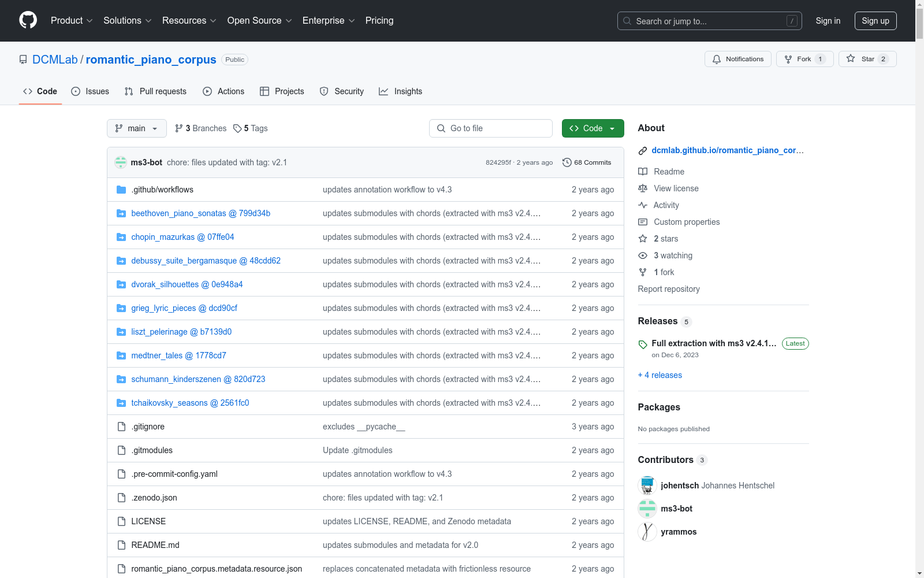Screen dimensions: 924x578
Task: Open the grieg_lyric_pieces submodule link
Action: [184, 308]
